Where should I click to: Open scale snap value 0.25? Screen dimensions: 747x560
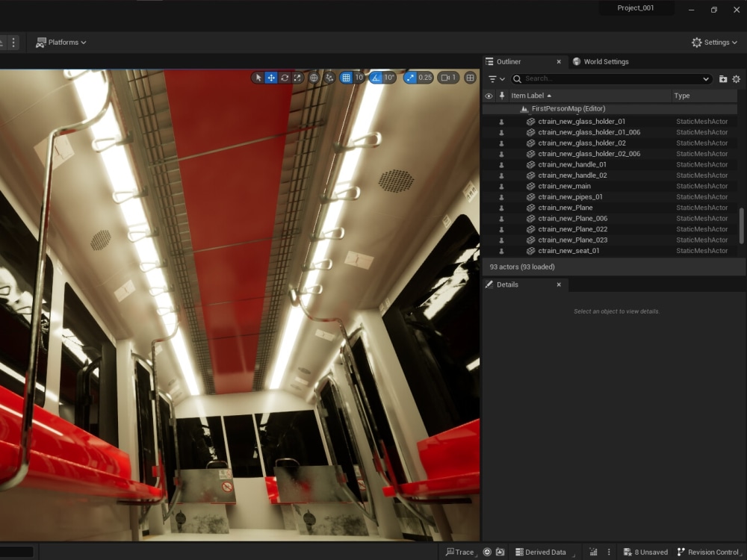click(x=425, y=78)
